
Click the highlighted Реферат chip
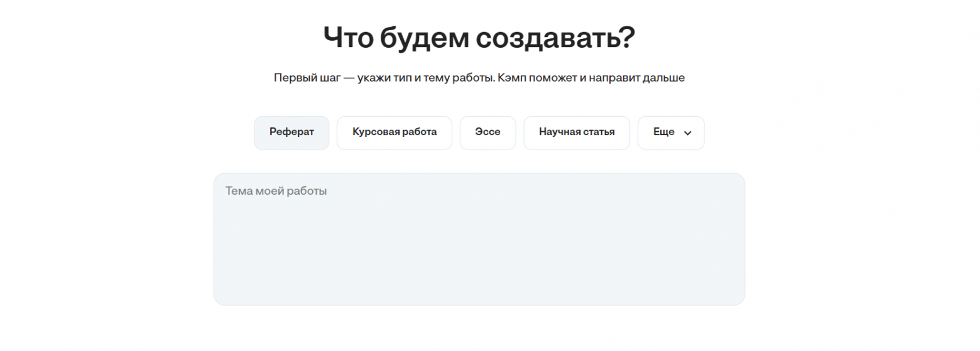click(291, 132)
